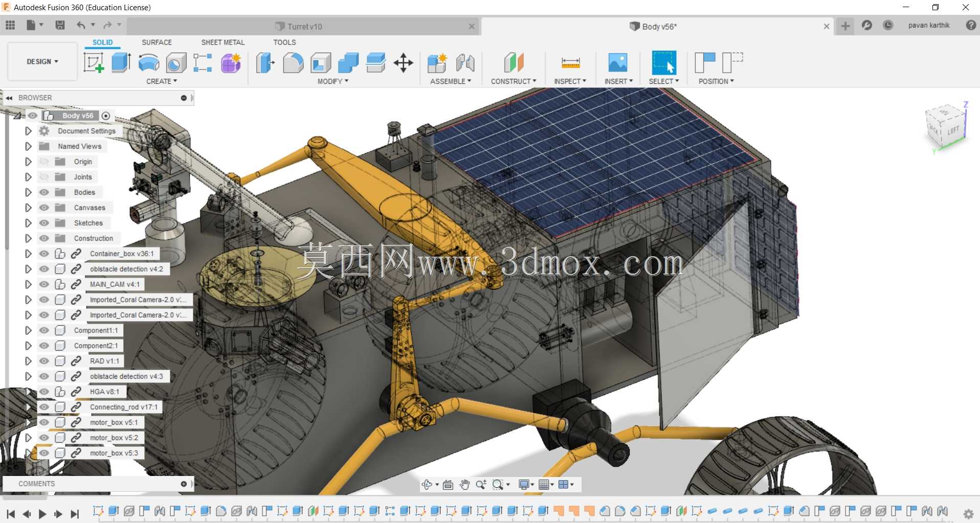The height and width of the screenshot is (523, 980).
Task: Open the ASSEMBLE dropdown menu
Action: (451, 81)
